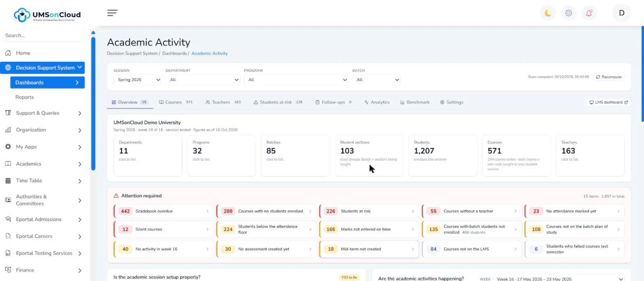Collapse the Decision Support System menu chevron
This screenshot has width=644, height=281.
coord(80,67)
